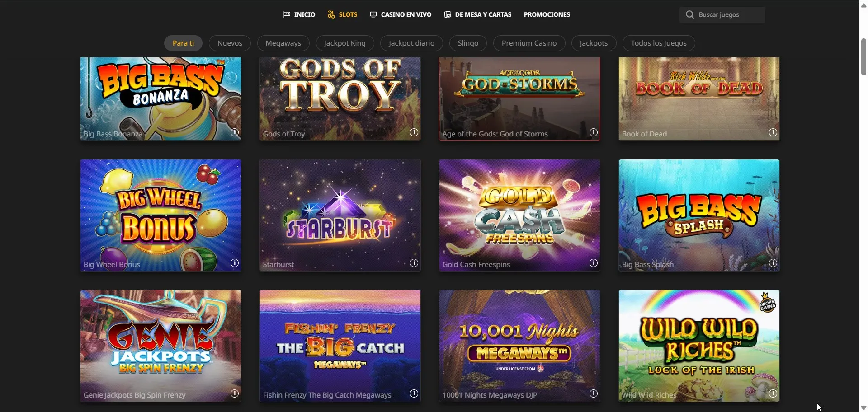
Task: Click info icon on Gods of Troy
Action: pos(414,133)
